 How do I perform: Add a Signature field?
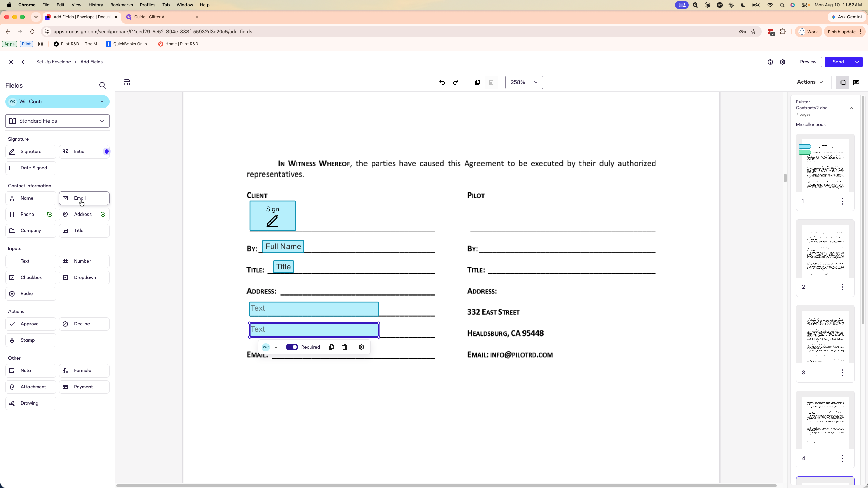[x=31, y=152]
